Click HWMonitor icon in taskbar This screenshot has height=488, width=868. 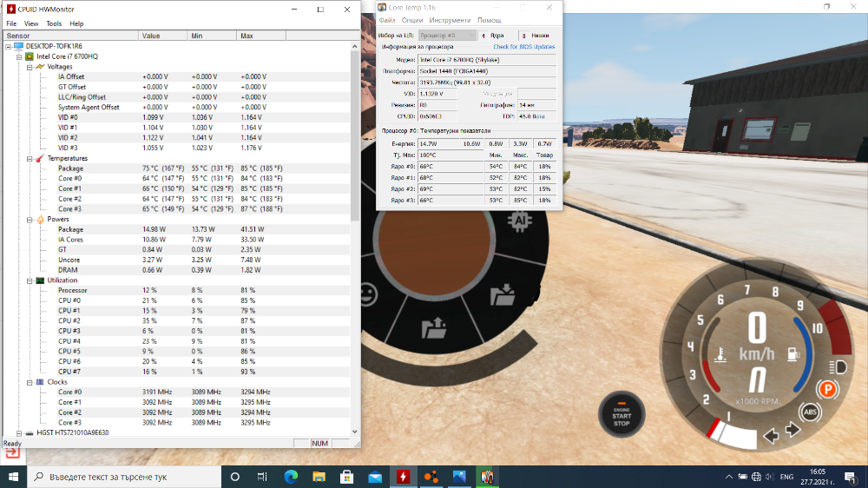[403, 477]
